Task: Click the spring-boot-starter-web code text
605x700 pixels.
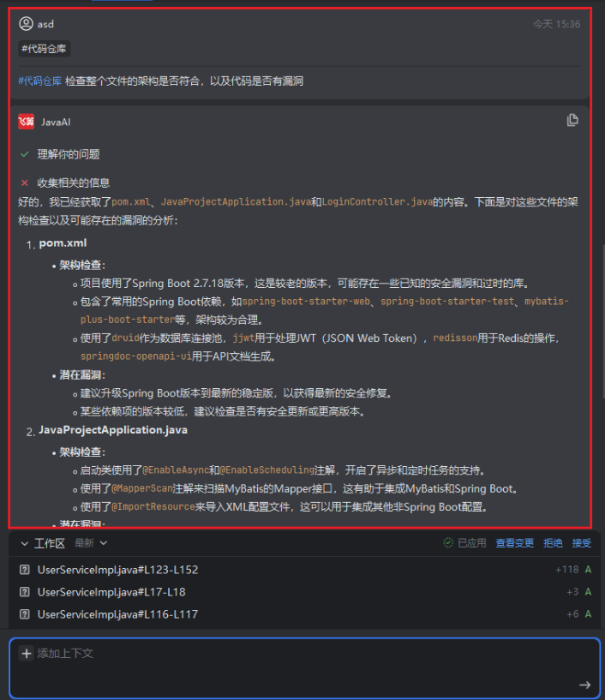Action: click(x=306, y=302)
